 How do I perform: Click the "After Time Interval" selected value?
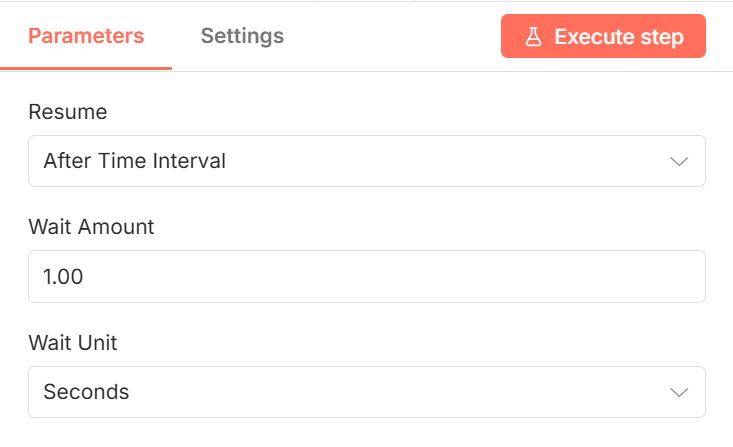(x=135, y=161)
